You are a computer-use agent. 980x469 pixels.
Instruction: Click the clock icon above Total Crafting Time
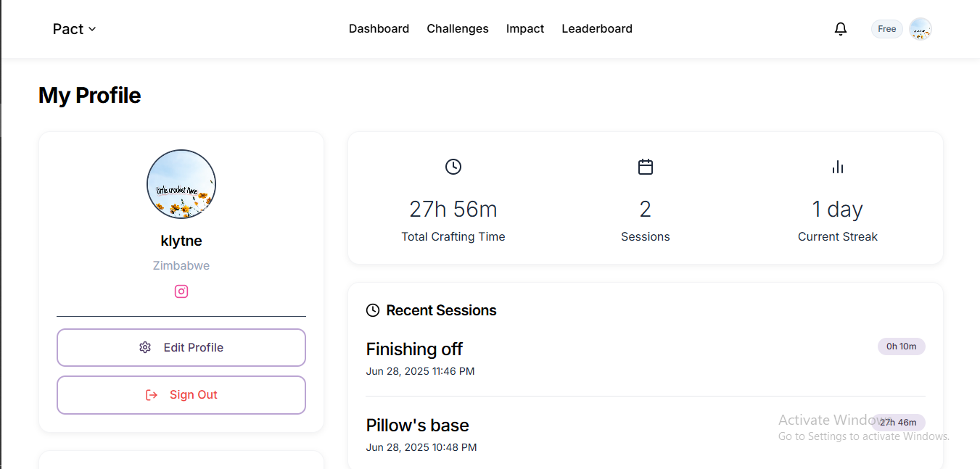point(453,167)
